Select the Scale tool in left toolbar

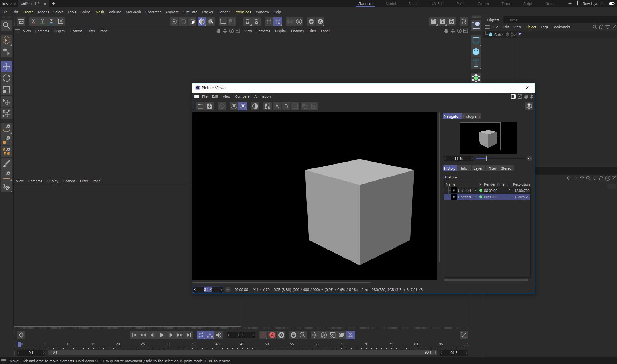(x=6, y=90)
